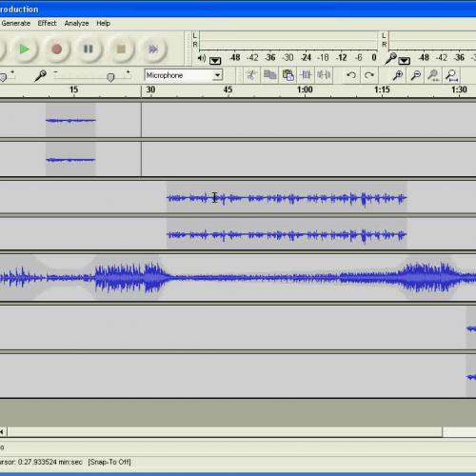Click the Silence selection icon
476x476 pixels.
tap(324, 75)
